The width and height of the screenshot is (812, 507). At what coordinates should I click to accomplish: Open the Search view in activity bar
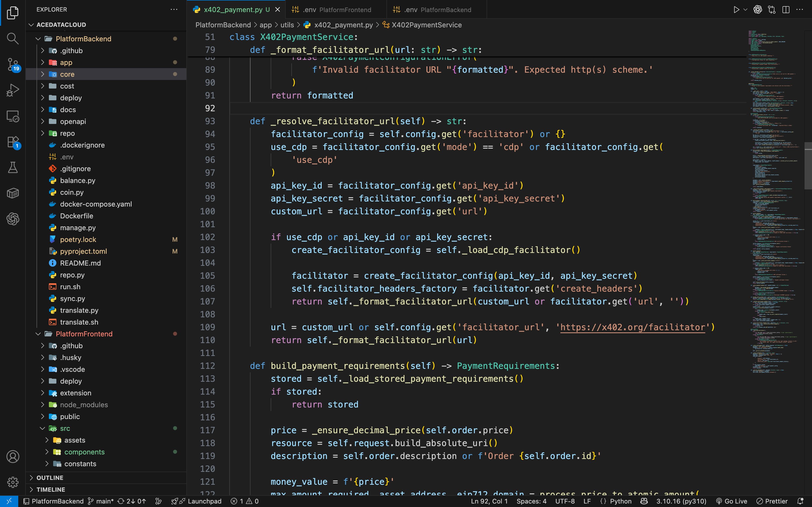(x=12, y=38)
